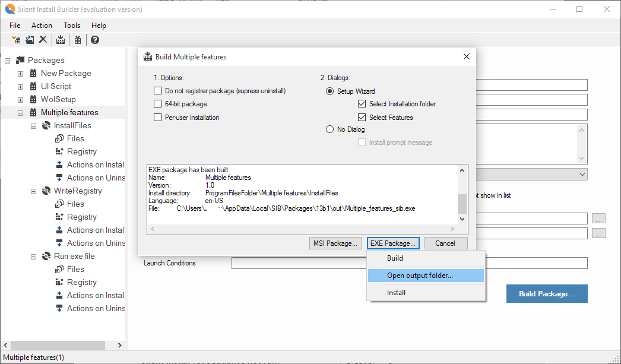Collapse the WriteRegistry feature node
621x364 pixels.
pyautogui.click(x=33, y=191)
